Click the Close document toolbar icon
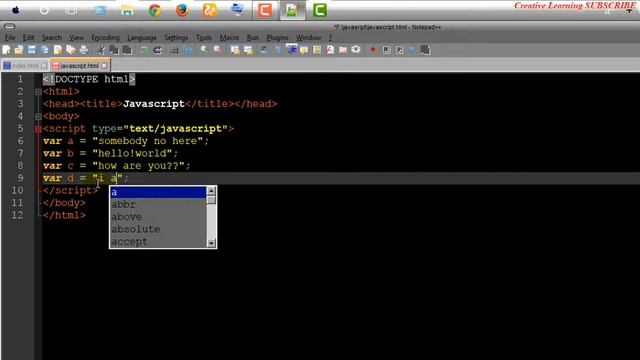 point(58,50)
